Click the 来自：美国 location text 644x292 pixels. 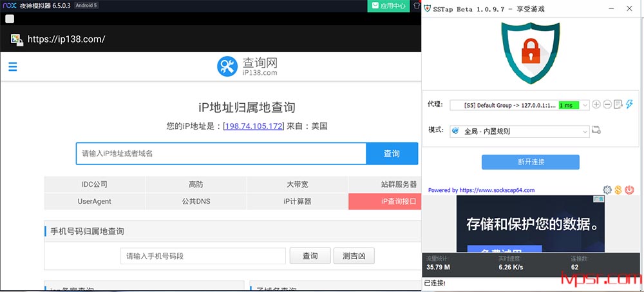pos(307,126)
